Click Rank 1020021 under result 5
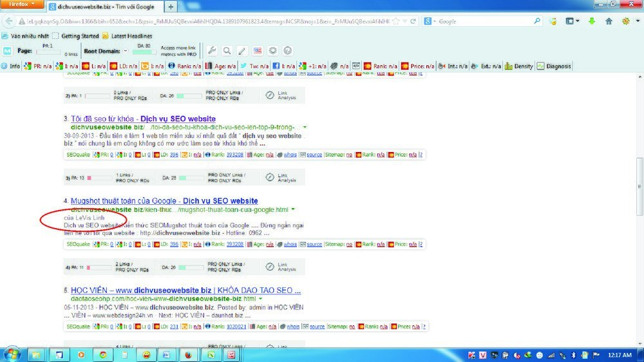The width and height of the screenshot is (644, 362). click(236, 327)
